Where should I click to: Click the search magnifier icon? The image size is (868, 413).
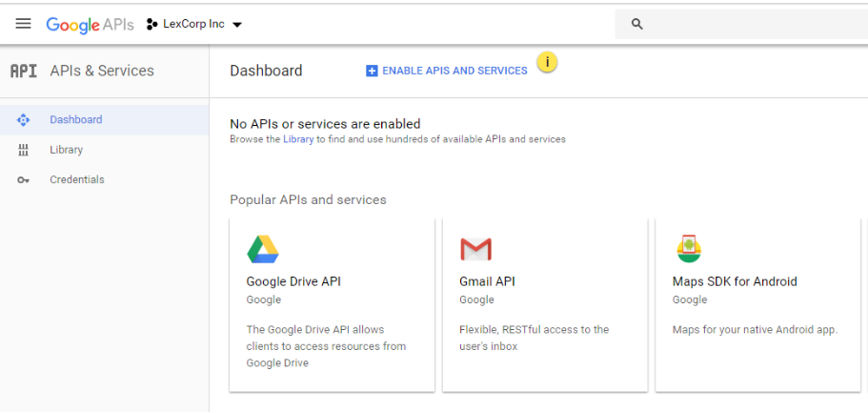(637, 25)
